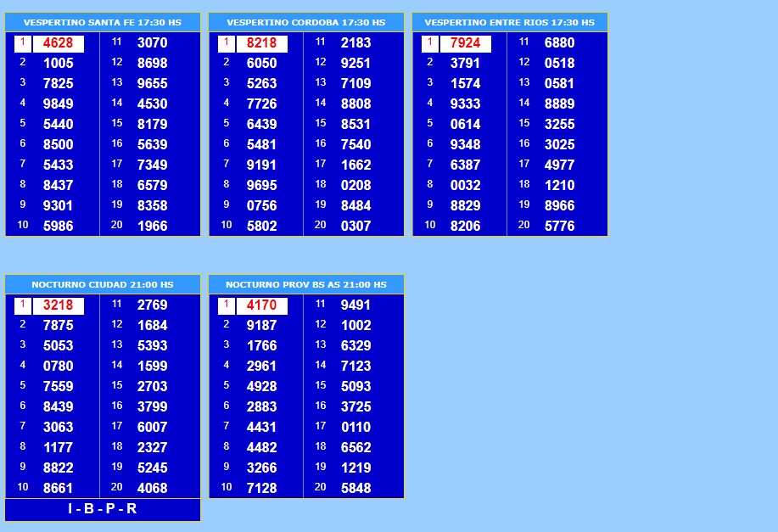Select number 9695 in the Cordoba table
Screen dimensions: 778x532
pos(261,186)
